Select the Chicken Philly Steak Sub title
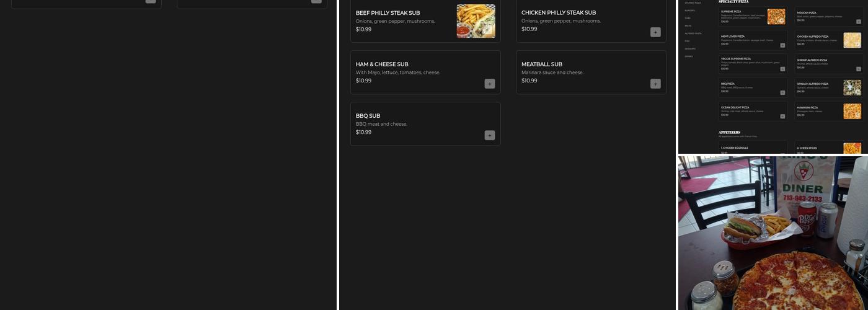Image resolution: width=868 pixels, height=310 pixels. point(559,12)
